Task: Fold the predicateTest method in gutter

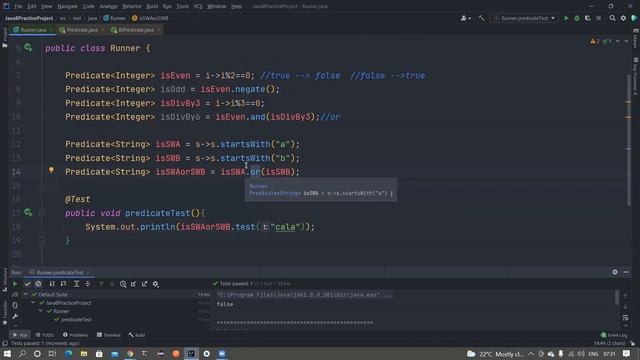Action: pyautogui.click(x=42, y=213)
